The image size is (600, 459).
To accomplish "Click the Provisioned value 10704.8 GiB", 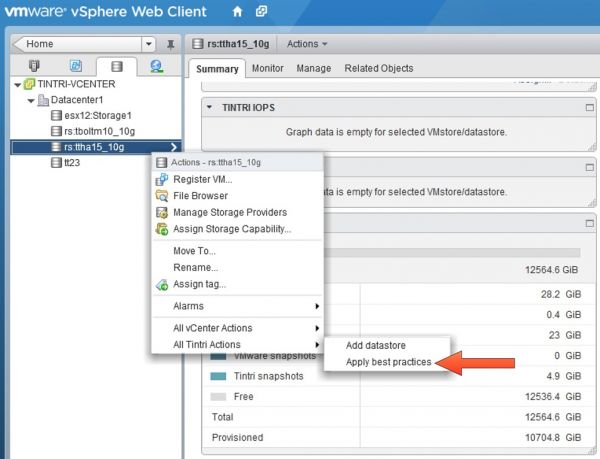I will (x=553, y=437).
